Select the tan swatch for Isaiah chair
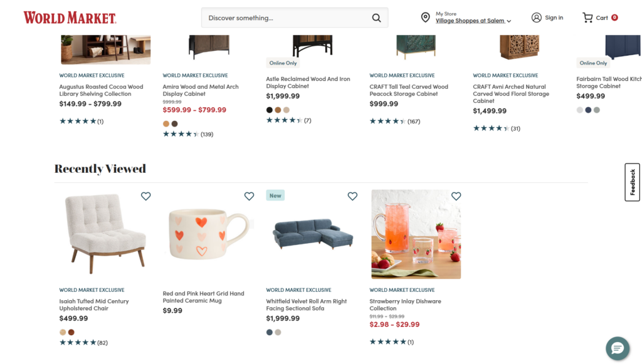 63,332
